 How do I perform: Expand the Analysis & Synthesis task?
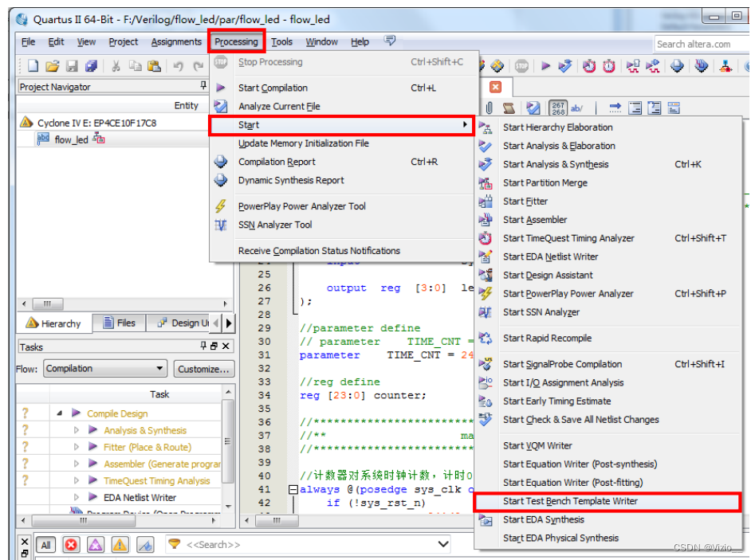[x=76, y=430]
